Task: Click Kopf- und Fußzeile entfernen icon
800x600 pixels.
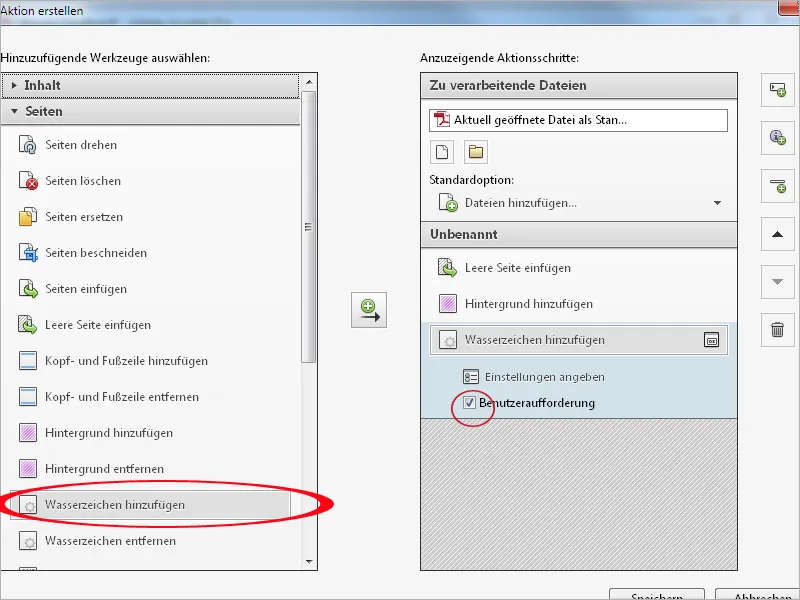Action: (28, 396)
